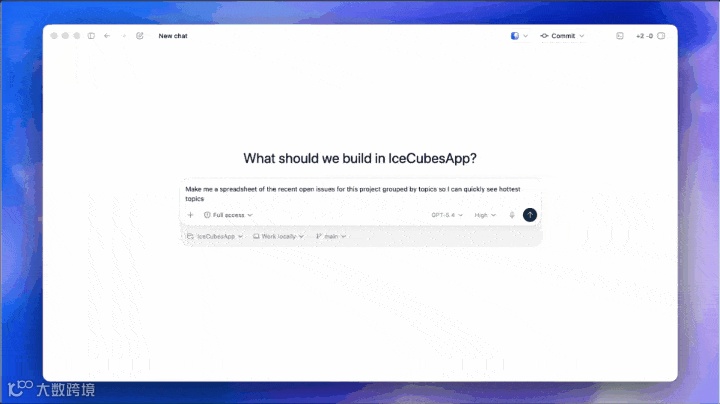View the +2 -0 diff changes
The width and height of the screenshot is (720, 404).
(644, 36)
